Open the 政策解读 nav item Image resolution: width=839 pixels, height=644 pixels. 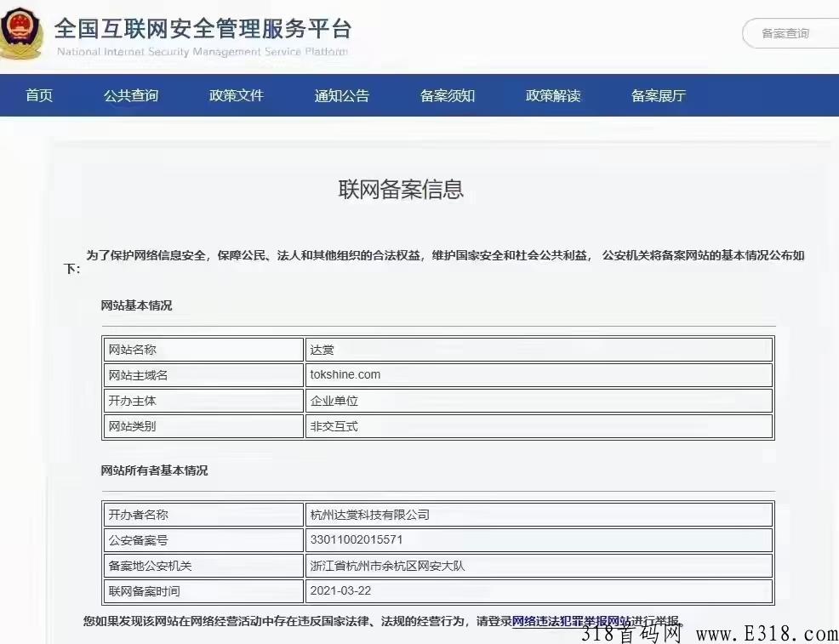coord(553,96)
